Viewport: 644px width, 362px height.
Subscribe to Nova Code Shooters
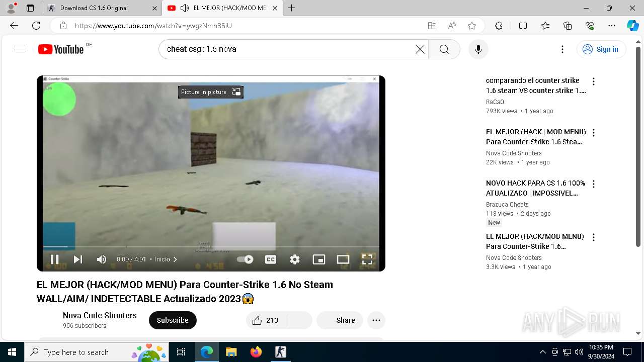173,320
